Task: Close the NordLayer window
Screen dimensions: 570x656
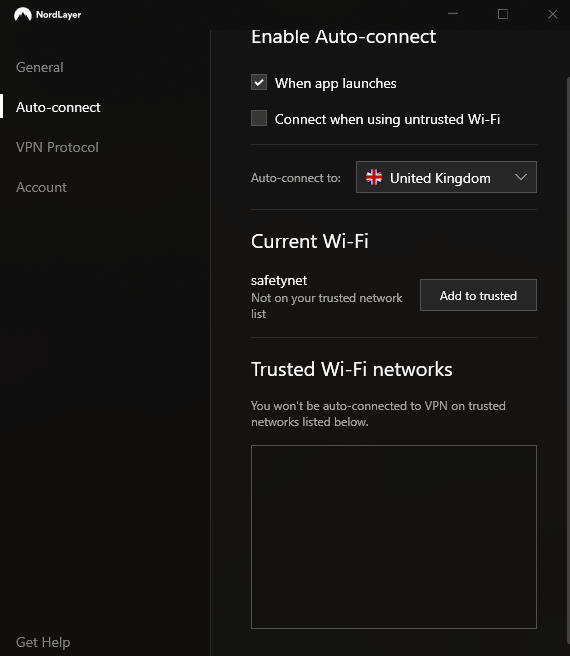Action: 552,14
